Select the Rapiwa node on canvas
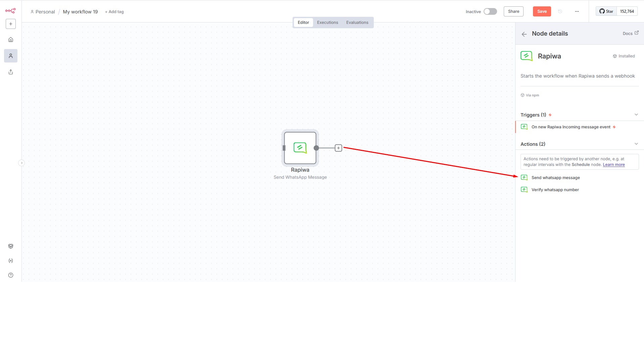This screenshot has height=344, width=644. click(300, 148)
